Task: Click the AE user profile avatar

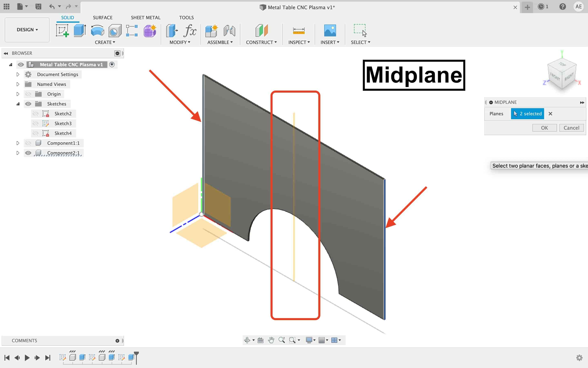Action: 579,7
